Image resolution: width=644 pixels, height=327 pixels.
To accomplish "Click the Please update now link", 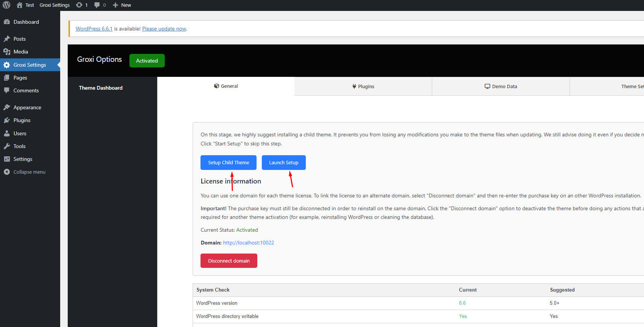I will coord(164,29).
